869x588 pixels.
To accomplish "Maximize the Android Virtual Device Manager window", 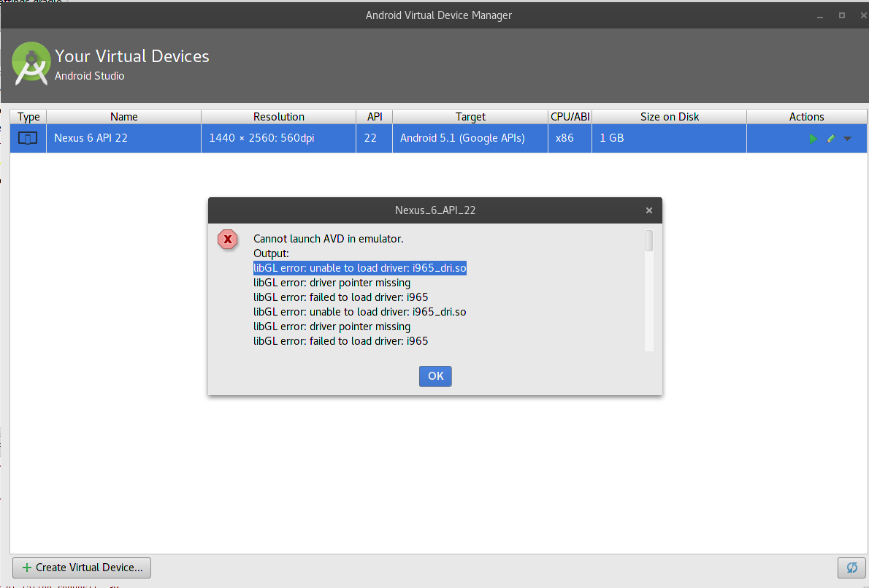I will pyautogui.click(x=841, y=15).
